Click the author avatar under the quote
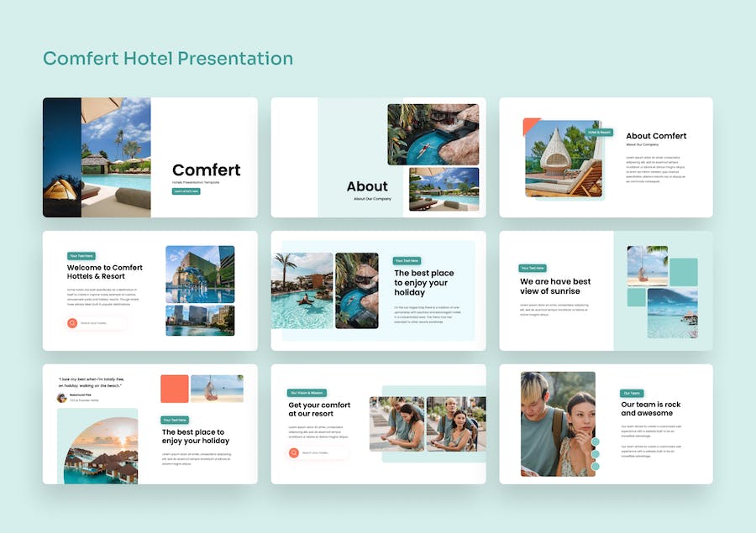 pyautogui.click(x=61, y=398)
